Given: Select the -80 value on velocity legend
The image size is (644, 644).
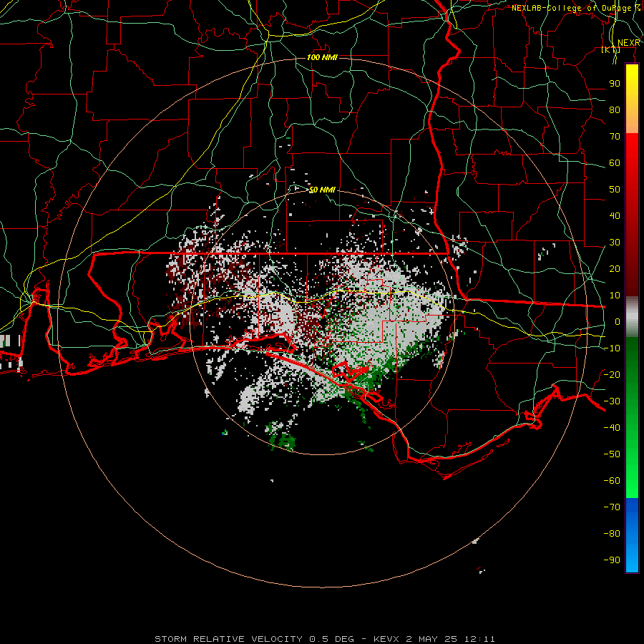Looking at the screenshot, I should [x=612, y=534].
